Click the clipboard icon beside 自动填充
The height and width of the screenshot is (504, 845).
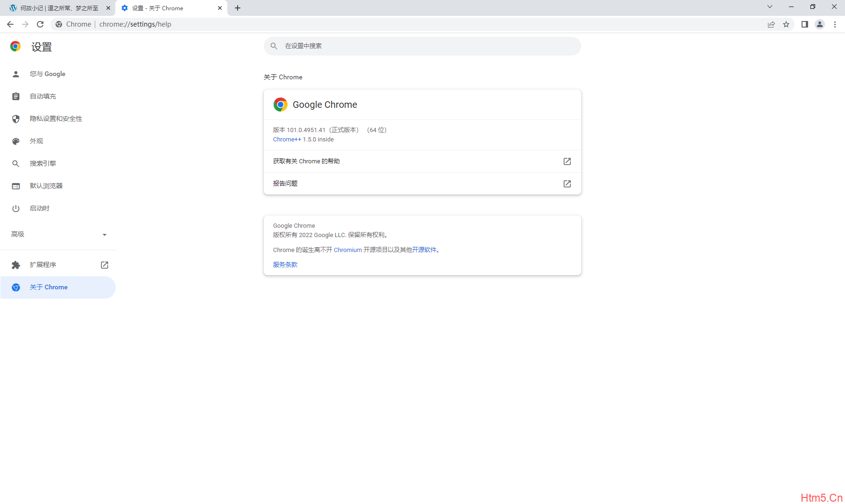click(x=16, y=97)
